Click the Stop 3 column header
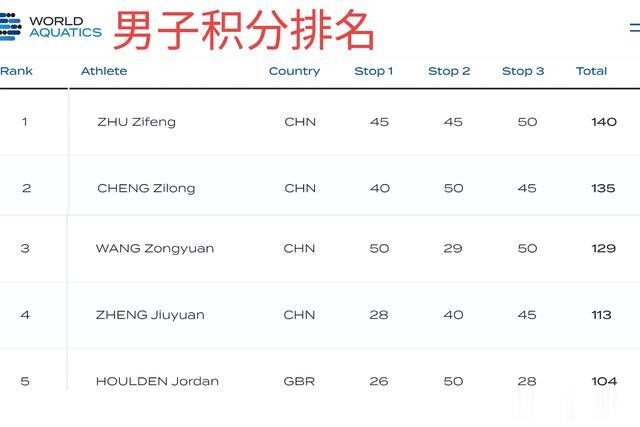 click(523, 71)
